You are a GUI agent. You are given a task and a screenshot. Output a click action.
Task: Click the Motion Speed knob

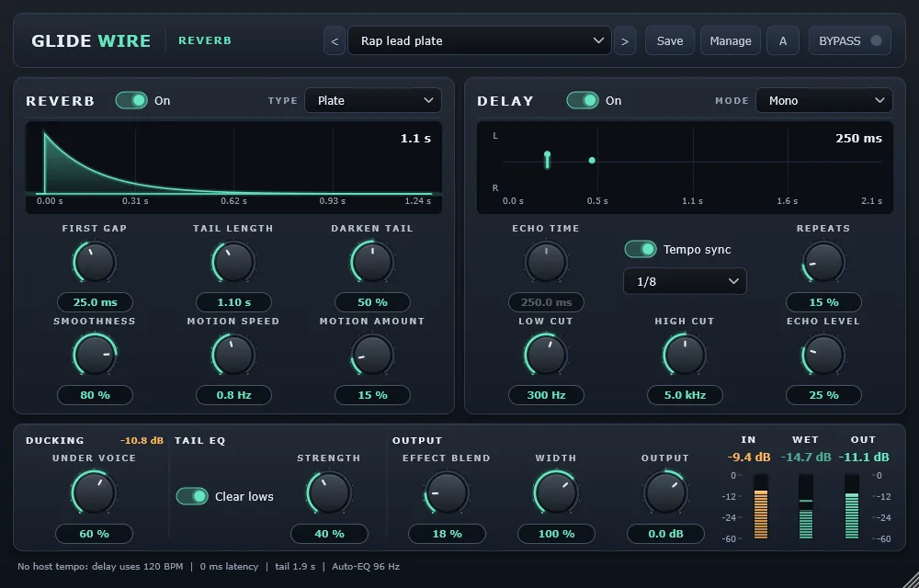click(x=233, y=355)
